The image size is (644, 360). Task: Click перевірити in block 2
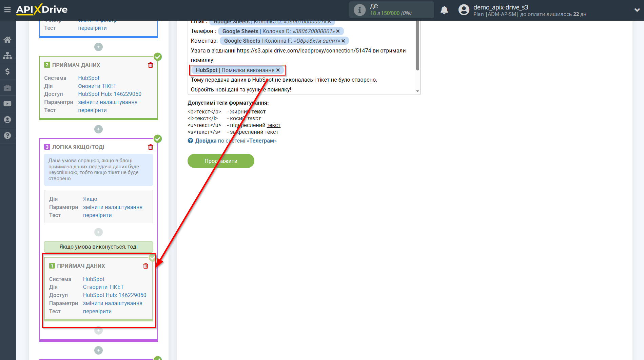[93, 110]
